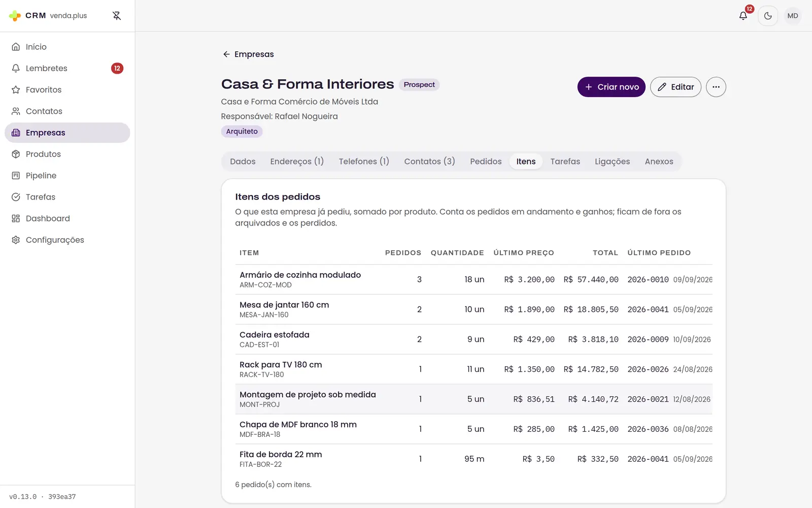
Task: Switch to the Ligações tab
Action: [x=612, y=162]
